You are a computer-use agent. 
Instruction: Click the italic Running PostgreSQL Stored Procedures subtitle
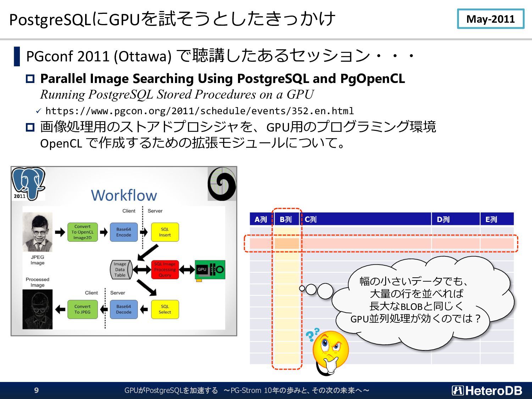coord(177,95)
